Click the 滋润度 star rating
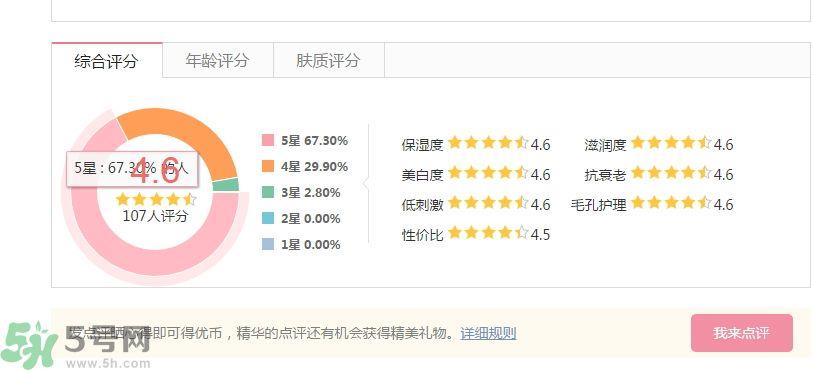 coord(671,143)
